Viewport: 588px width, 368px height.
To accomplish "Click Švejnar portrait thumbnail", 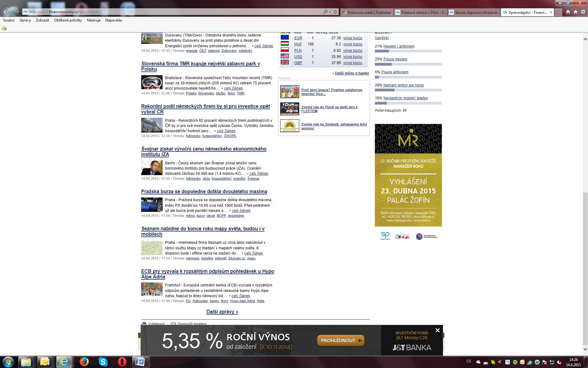I will (x=152, y=168).
